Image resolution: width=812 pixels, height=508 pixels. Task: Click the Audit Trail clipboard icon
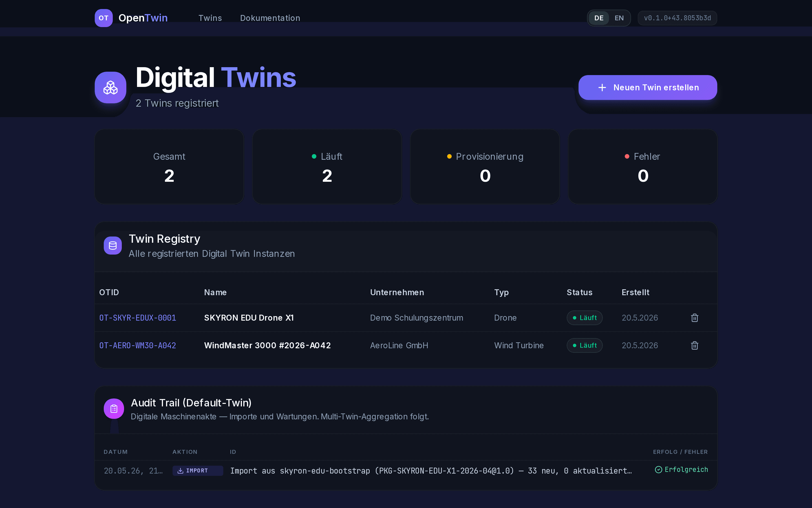click(x=114, y=409)
